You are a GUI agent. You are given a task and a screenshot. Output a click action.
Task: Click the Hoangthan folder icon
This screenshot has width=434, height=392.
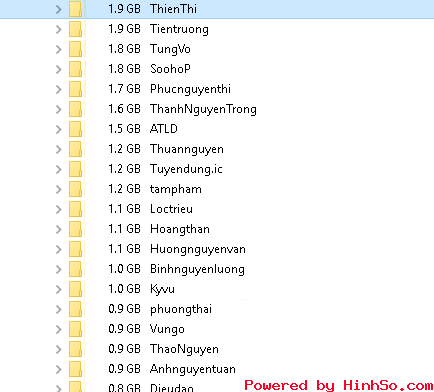pos(76,229)
